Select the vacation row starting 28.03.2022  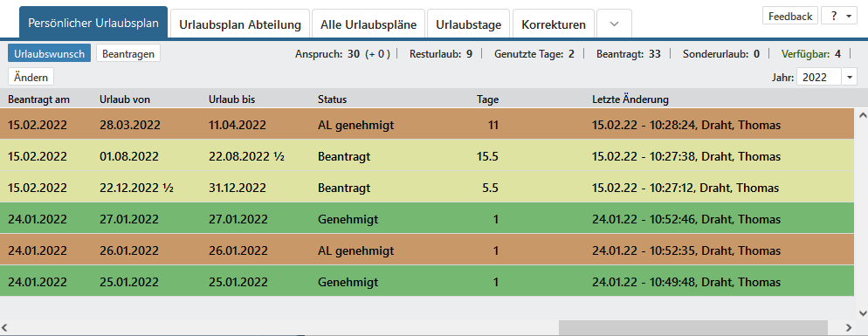coord(428,125)
